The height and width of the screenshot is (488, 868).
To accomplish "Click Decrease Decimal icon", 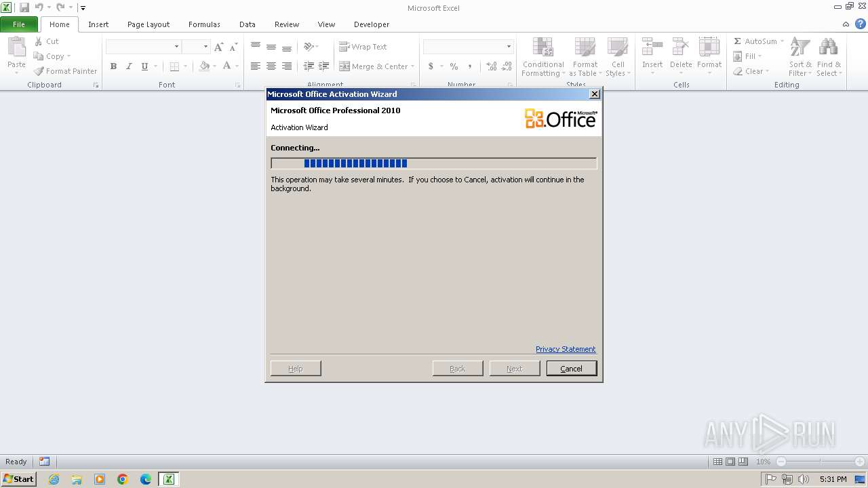I will (508, 66).
